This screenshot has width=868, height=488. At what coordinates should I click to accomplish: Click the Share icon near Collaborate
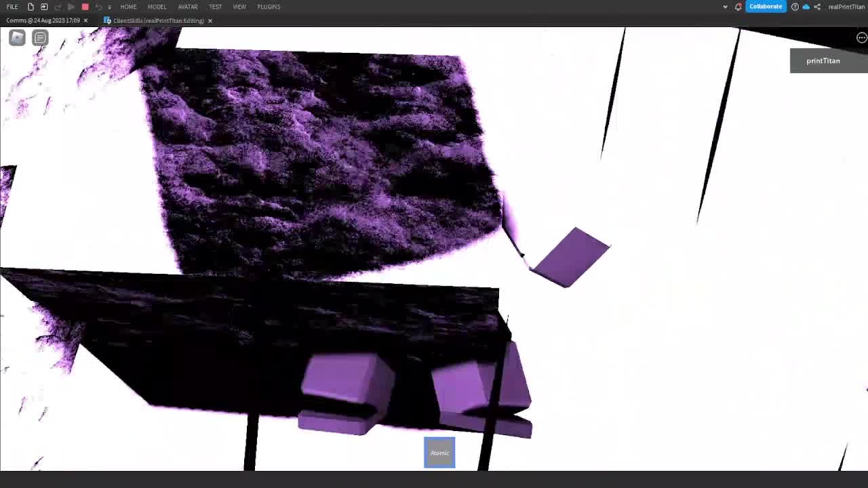(x=818, y=7)
